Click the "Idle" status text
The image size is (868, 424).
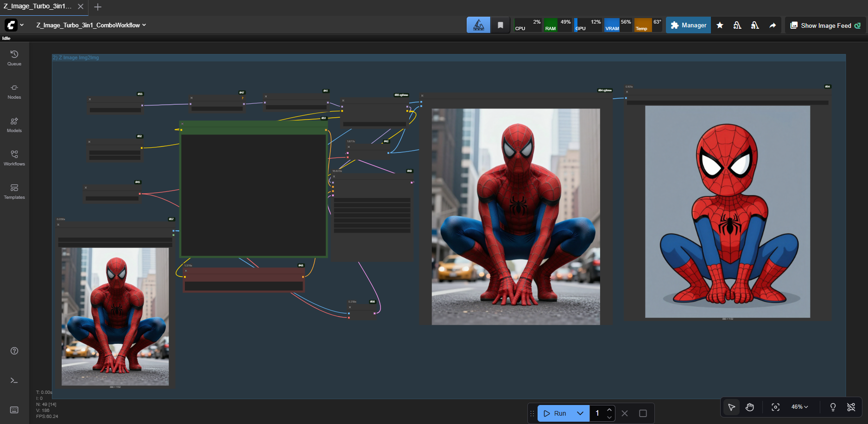point(6,38)
